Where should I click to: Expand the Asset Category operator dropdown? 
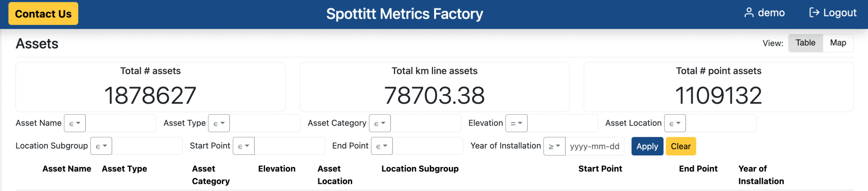click(x=380, y=123)
